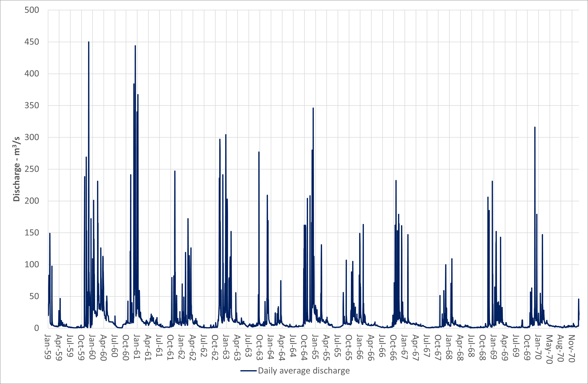Click the y-axis value 500
The height and width of the screenshot is (384, 588).
pos(32,10)
